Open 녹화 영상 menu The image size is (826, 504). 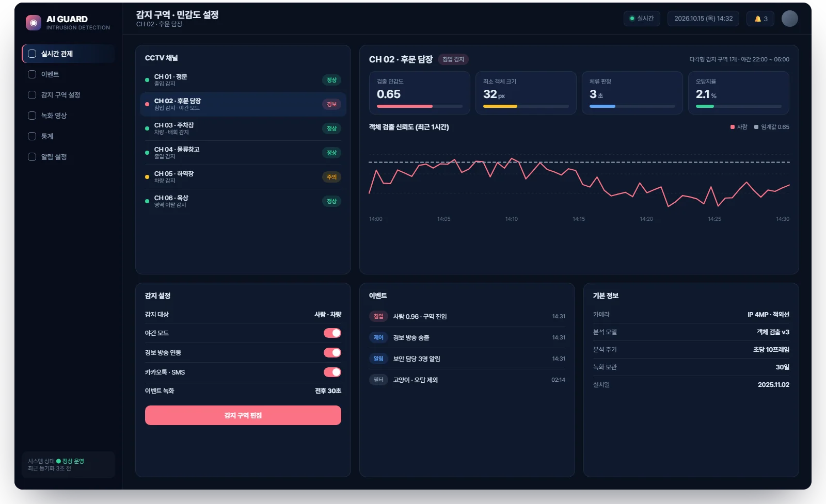[68, 116]
